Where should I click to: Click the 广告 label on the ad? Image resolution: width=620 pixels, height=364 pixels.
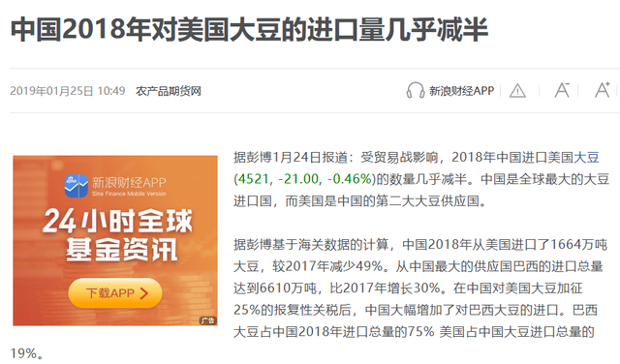pos(207,320)
